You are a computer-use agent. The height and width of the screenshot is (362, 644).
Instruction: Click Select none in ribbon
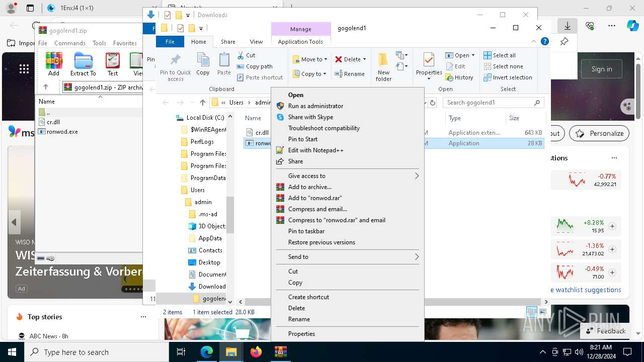[x=503, y=66]
